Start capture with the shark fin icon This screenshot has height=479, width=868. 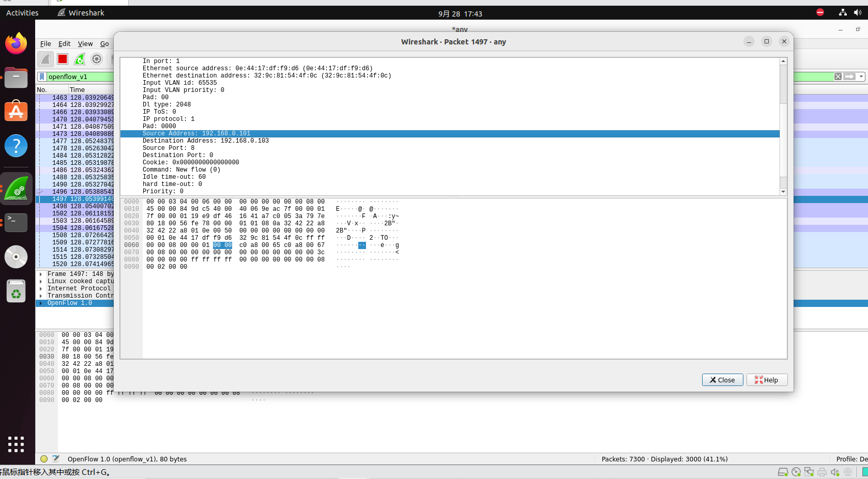pos(45,59)
